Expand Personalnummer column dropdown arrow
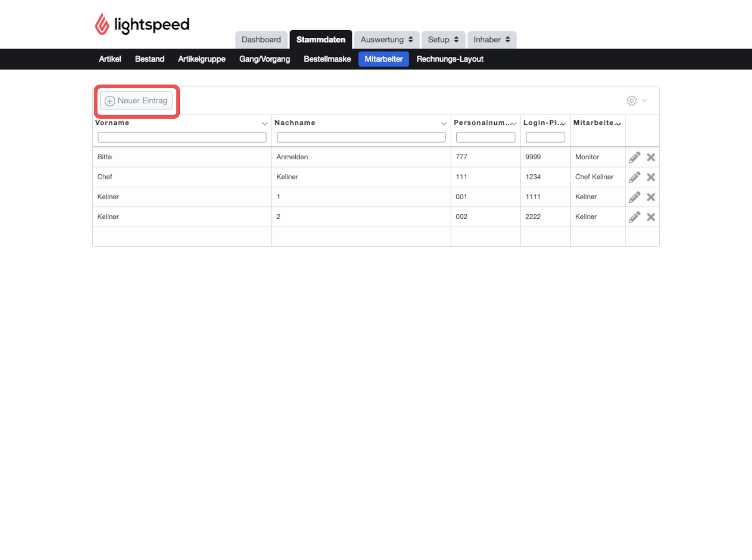Screen dimensions: 752x560 point(513,123)
